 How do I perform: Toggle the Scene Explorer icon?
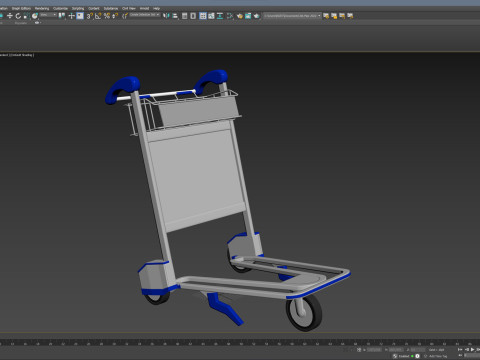[184, 16]
